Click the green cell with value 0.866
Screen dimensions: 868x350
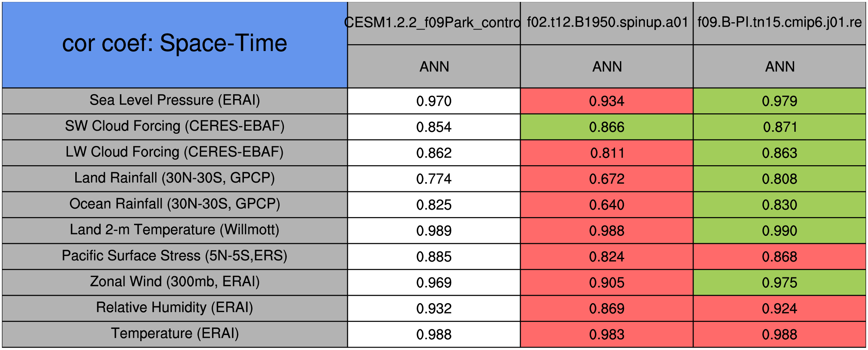(x=607, y=127)
